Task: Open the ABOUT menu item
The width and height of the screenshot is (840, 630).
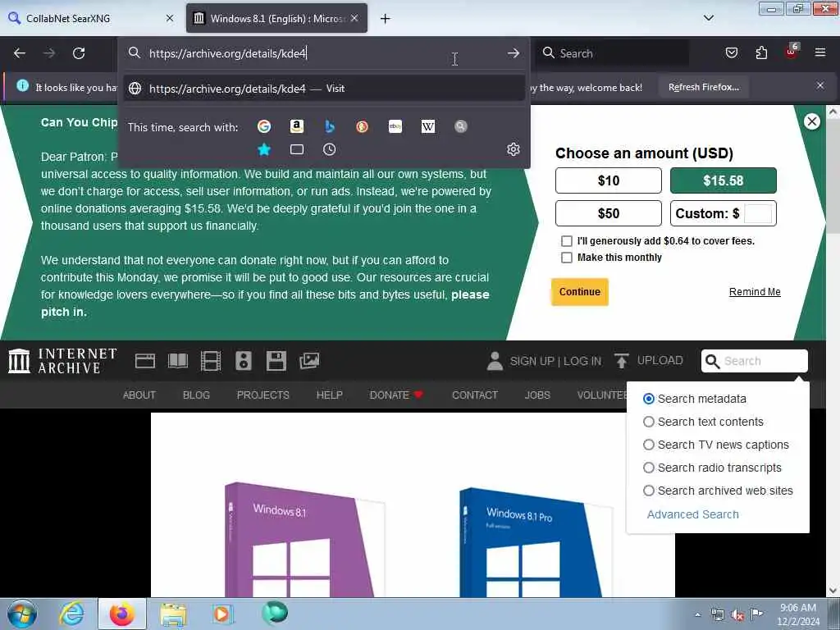Action: click(139, 395)
